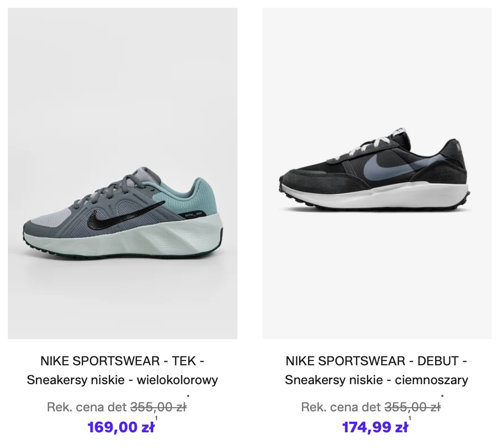The width and height of the screenshot is (500, 448).
Task: Click the crossed-out 355,00 zł under DEBUT
Action: pyautogui.click(x=412, y=407)
